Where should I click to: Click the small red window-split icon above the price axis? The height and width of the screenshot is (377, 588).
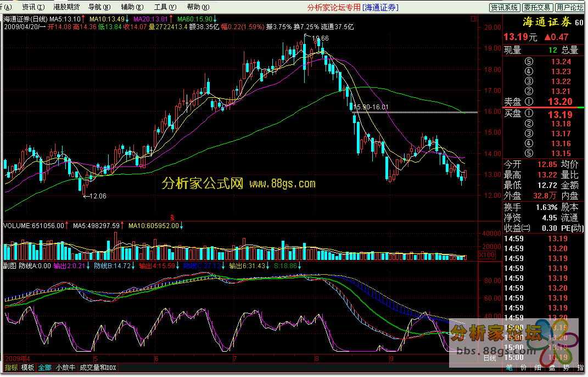pos(474,19)
